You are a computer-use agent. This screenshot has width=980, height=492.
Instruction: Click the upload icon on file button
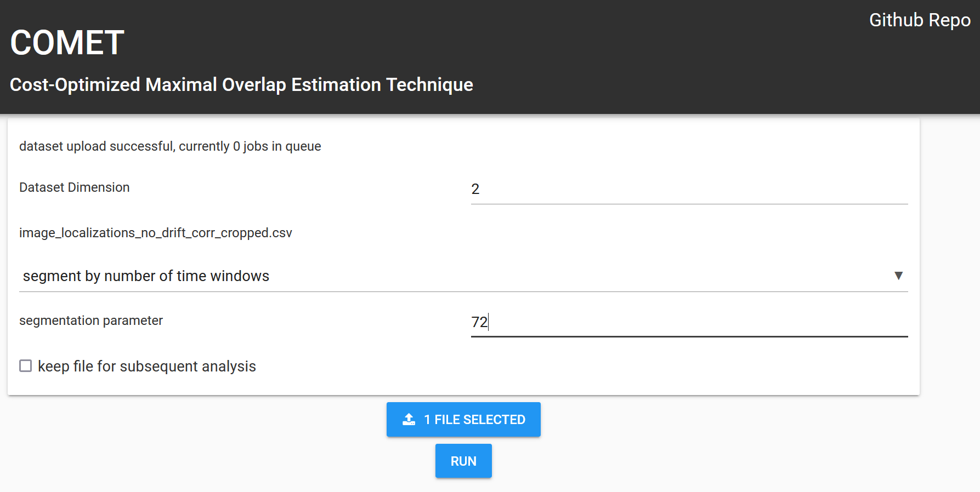pyautogui.click(x=409, y=420)
